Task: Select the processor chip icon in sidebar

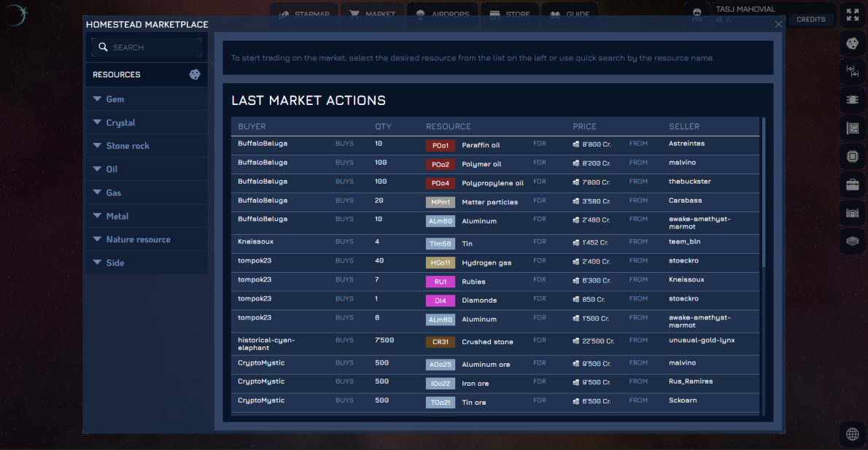Action: [x=852, y=156]
